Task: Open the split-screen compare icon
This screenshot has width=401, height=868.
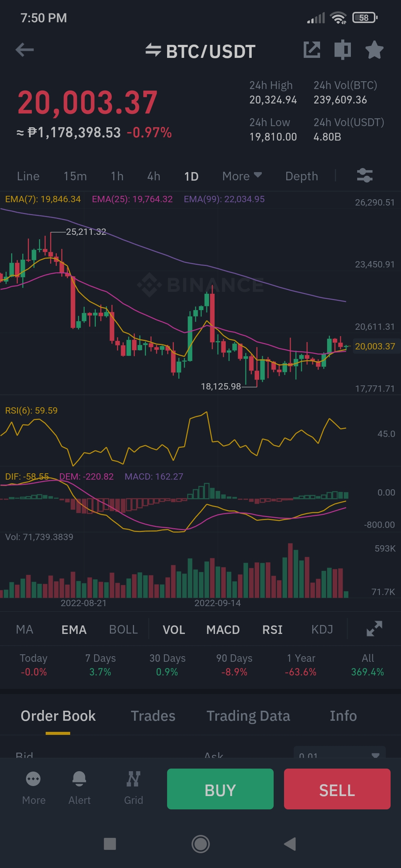Action: tap(343, 50)
